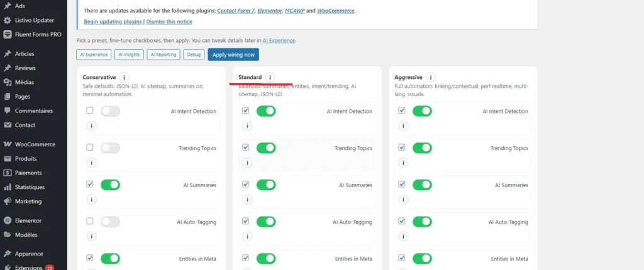The height and width of the screenshot is (270, 644).
Task: Disable the Standard AI Summaries toggle
Action: 266,185
